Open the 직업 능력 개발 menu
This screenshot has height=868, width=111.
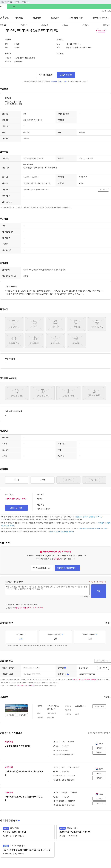pos(76,18)
